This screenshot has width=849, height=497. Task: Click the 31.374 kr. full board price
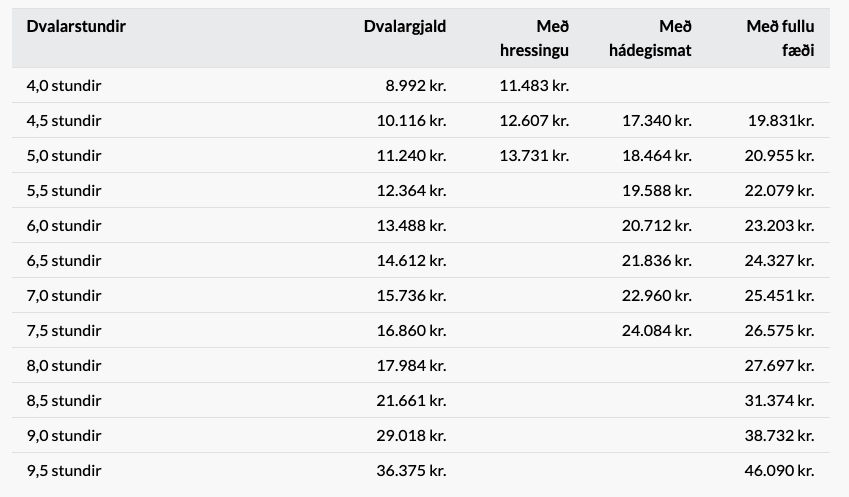coord(779,401)
